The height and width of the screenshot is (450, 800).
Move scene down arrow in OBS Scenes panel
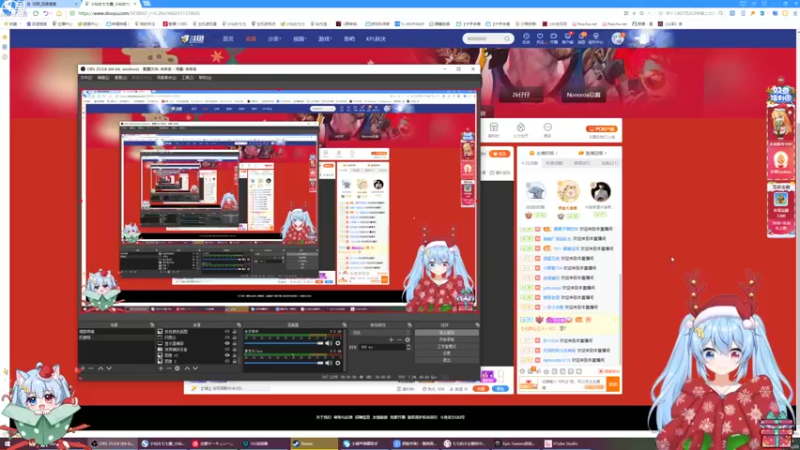[x=109, y=368]
